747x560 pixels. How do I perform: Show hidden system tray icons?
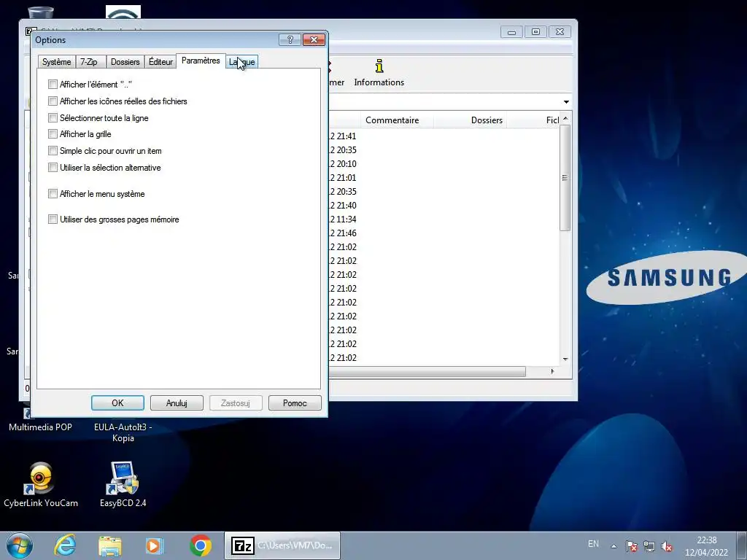(614, 546)
